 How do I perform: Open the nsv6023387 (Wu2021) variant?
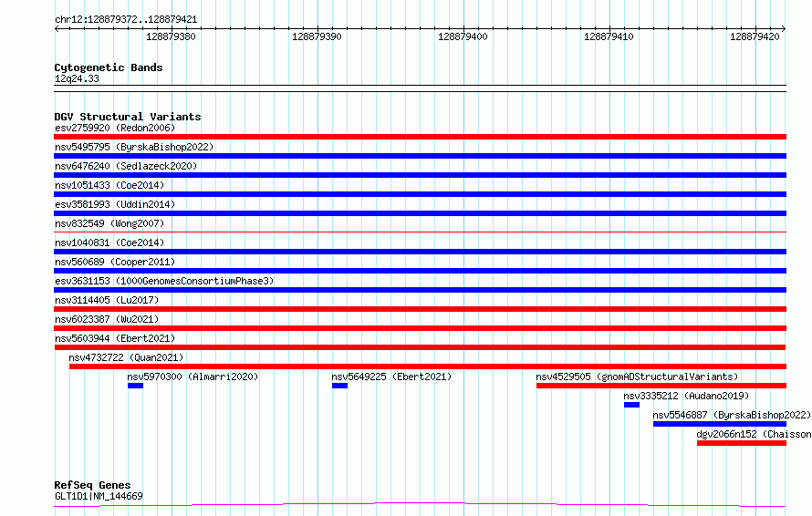pos(107,319)
